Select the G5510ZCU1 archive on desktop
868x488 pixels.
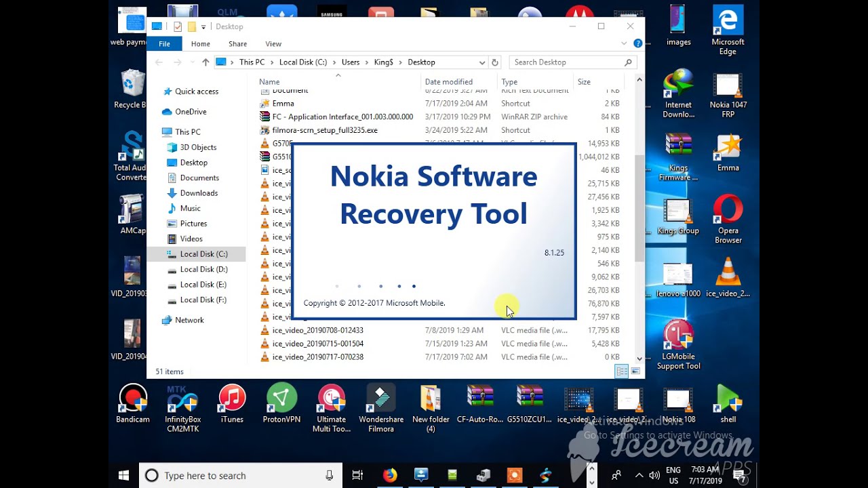point(530,404)
